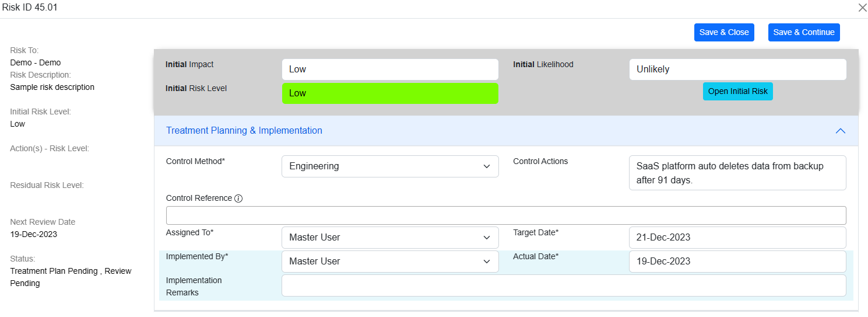Expand the Implemented By dropdown
This screenshot has width=868, height=317.
pos(390,262)
